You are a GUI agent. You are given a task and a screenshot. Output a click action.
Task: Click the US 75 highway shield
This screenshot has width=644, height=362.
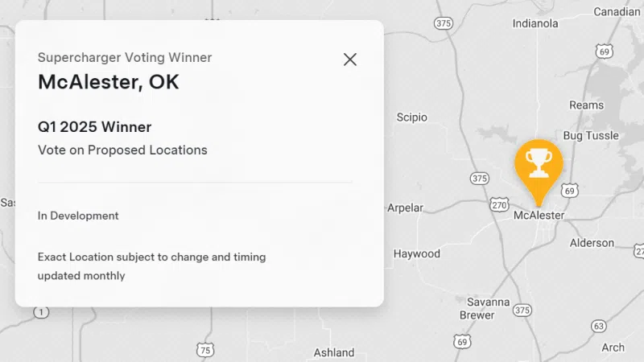pyautogui.click(x=205, y=350)
